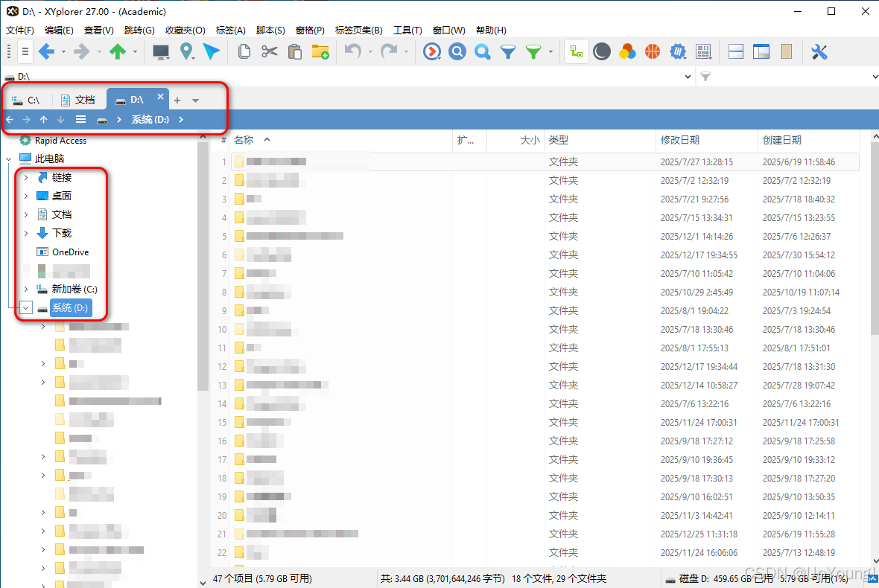Click the hotlist location pin icon
Image resolution: width=879 pixels, height=588 pixels.
pos(187,52)
